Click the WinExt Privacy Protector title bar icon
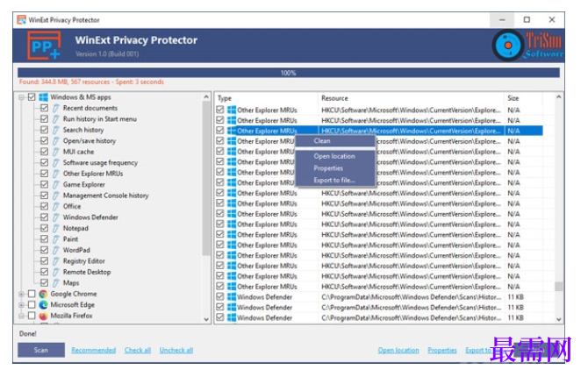The image size is (588, 377). pos(22,20)
